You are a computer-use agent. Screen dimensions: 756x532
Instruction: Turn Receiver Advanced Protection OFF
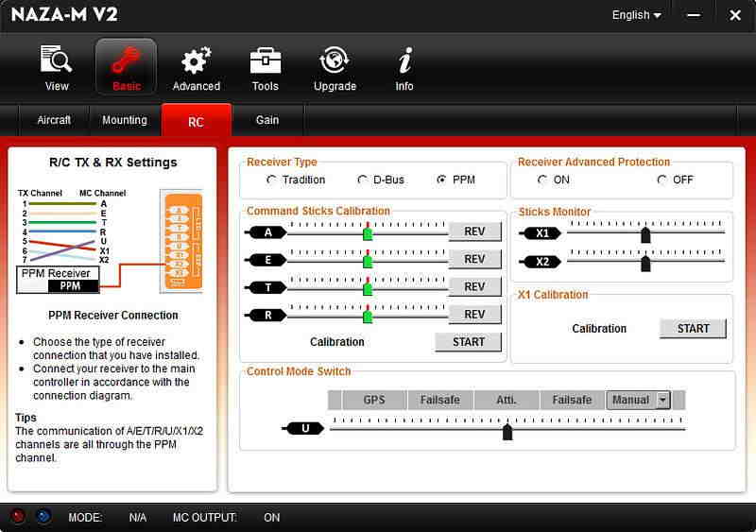pos(662,180)
